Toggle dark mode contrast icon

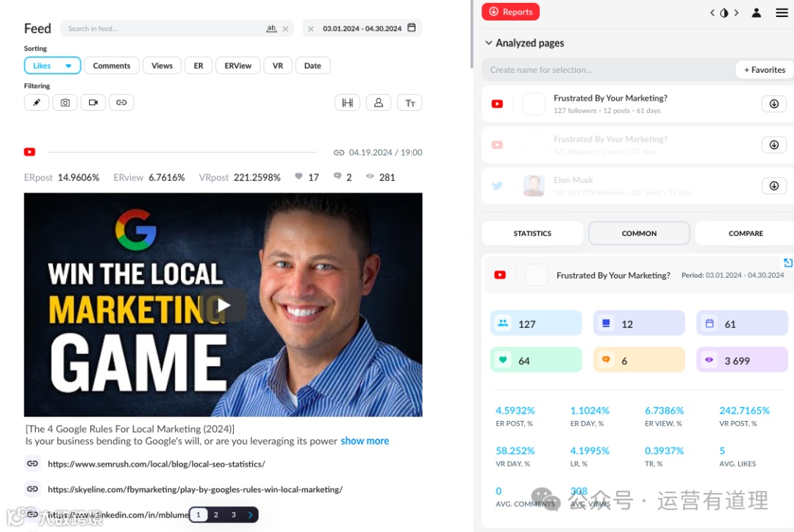click(x=724, y=12)
